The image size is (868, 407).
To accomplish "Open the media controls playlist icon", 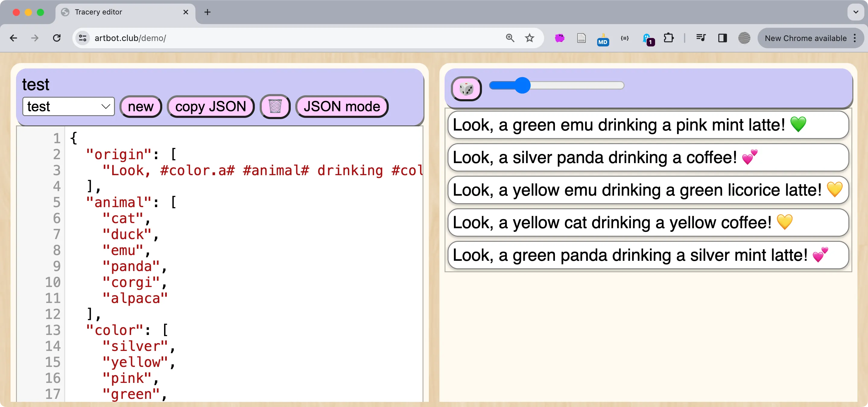I will tap(701, 38).
